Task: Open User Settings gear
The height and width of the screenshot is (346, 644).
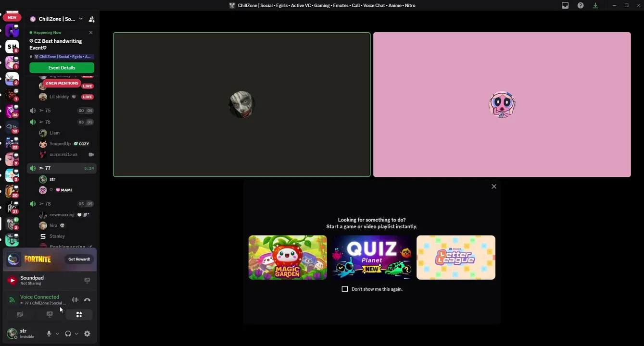Action: pyautogui.click(x=87, y=334)
